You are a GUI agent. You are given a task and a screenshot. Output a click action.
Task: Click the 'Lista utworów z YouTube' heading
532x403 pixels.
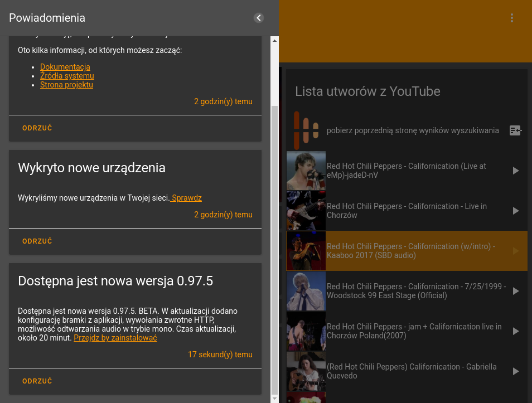coord(367,91)
